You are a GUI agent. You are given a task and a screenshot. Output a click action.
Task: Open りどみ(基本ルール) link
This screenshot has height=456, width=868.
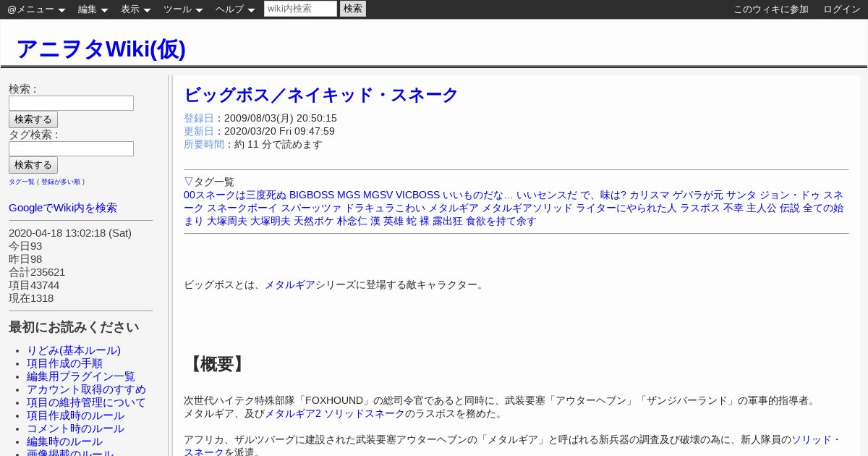coord(74,350)
